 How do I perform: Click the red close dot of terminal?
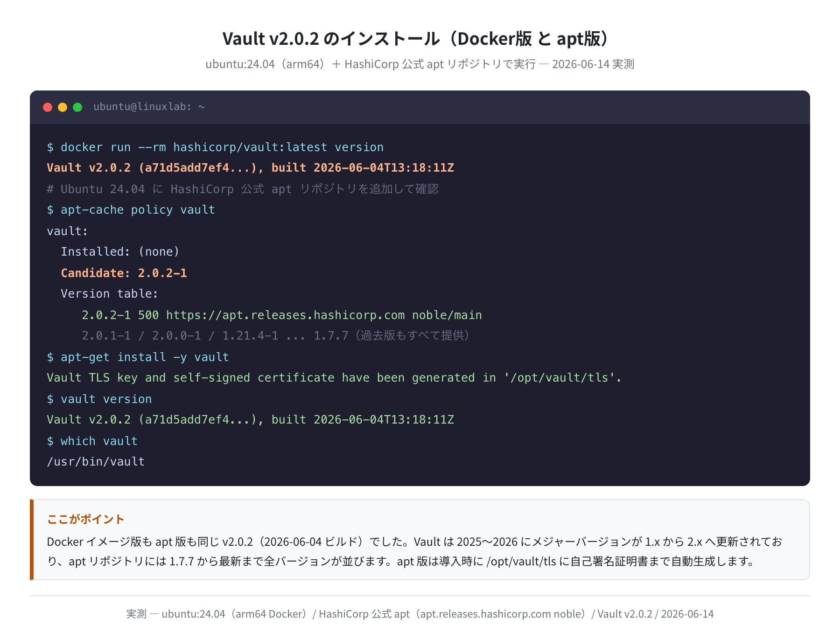point(48,107)
